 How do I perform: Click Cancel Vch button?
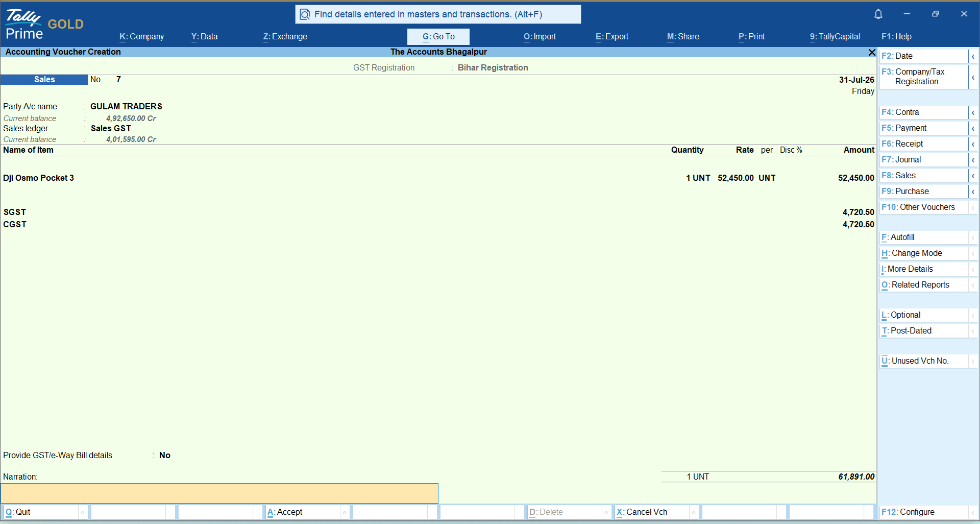652,512
